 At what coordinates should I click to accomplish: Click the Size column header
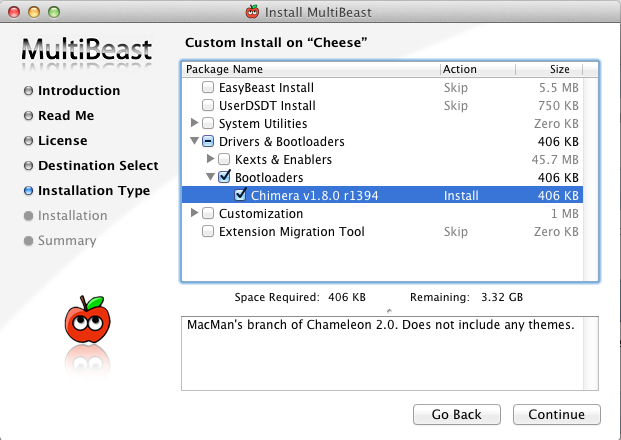(549, 69)
